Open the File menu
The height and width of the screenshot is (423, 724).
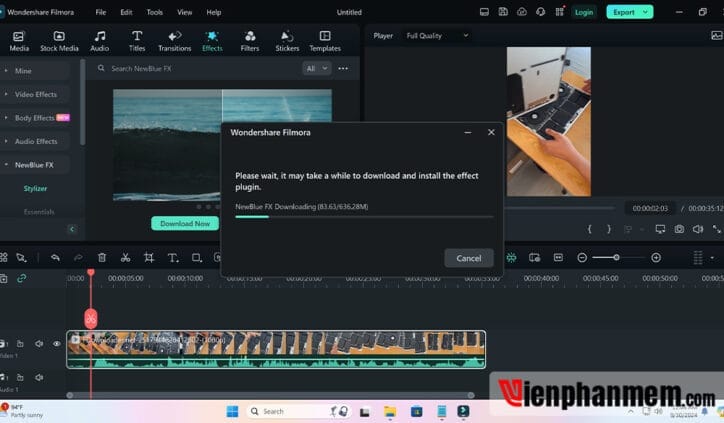101,12
